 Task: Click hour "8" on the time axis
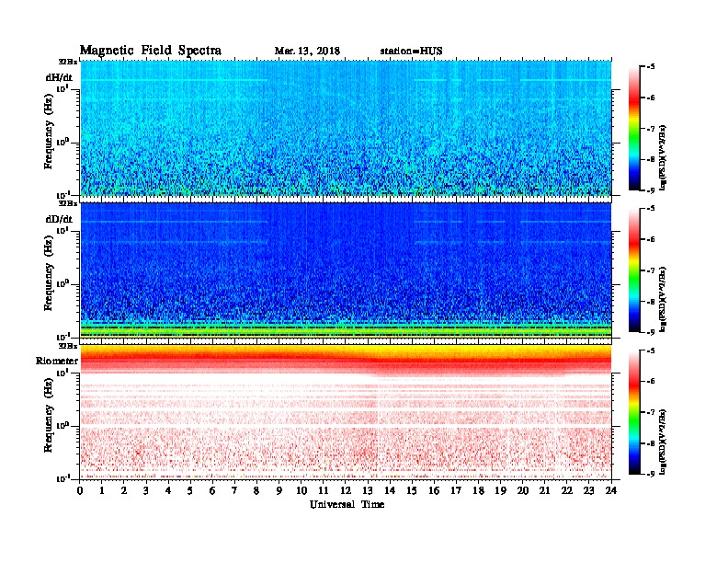point(256,490)
